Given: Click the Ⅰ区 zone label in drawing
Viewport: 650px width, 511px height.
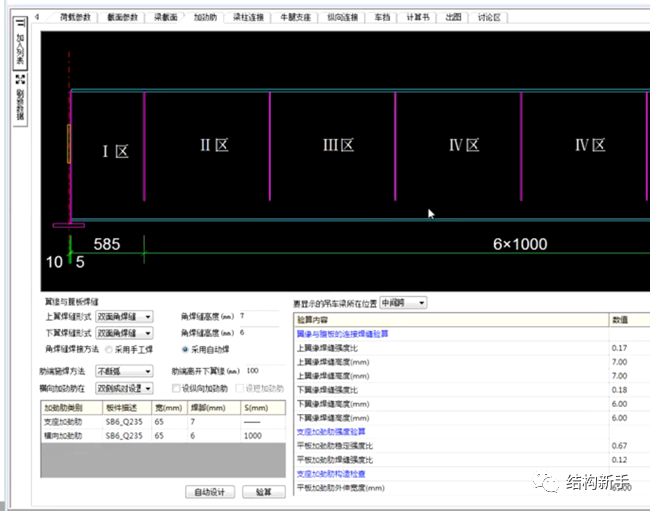Looking at the screenshot, I should coord(116,151).
